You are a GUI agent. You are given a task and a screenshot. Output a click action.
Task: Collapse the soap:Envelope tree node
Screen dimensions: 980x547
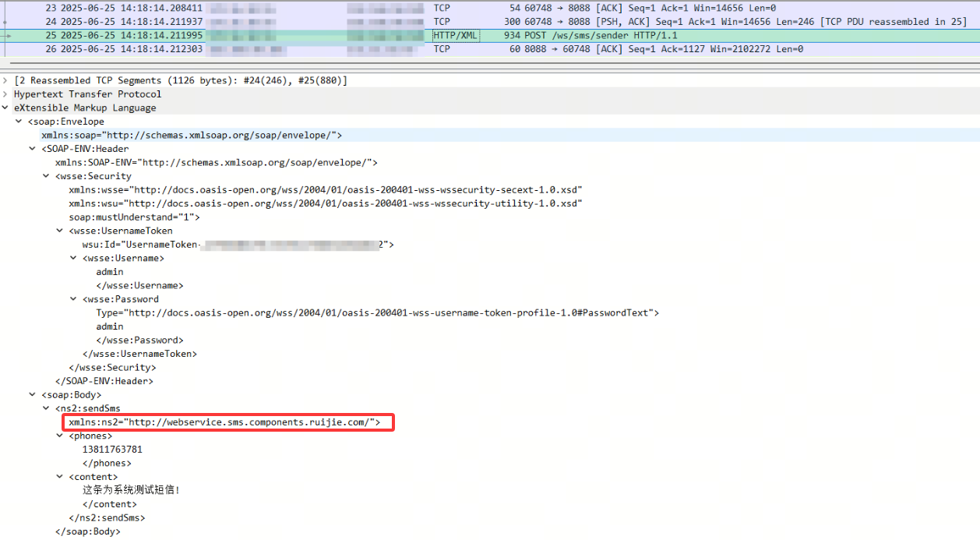click(x=19, y=122)
